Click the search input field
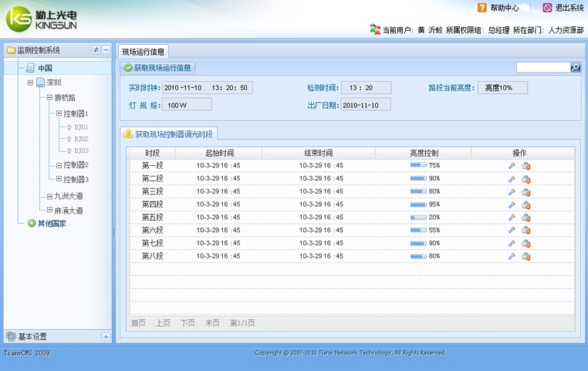The width and height of the screenshot is (588, 371). click(x=542, y=68)
